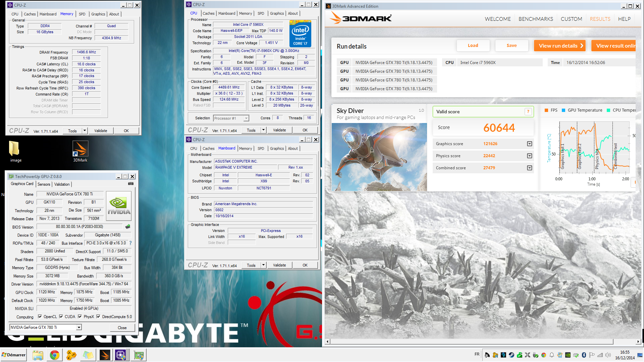Screen dimensions: 644x362
Task: Click the Load button in Run details
Action: (x=473, y=46)
